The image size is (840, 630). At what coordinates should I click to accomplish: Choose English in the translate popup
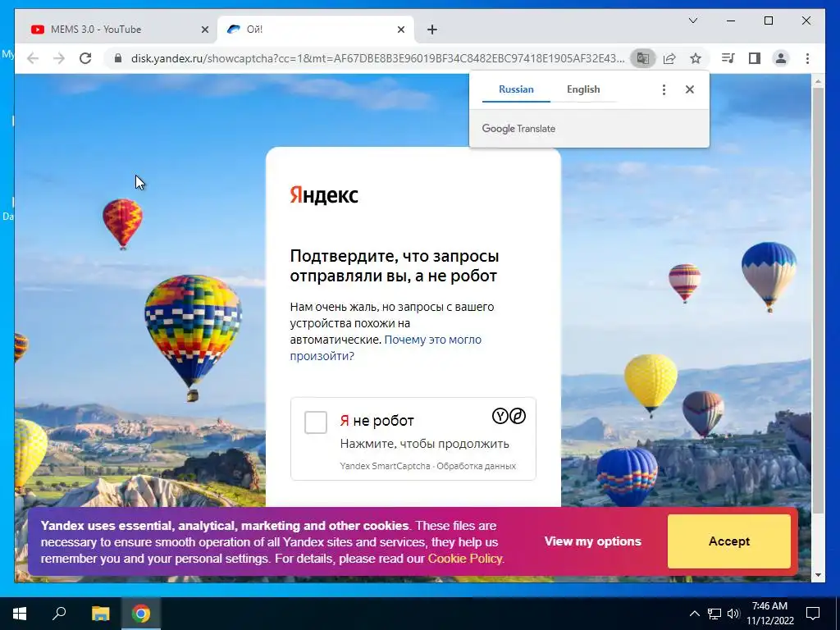583,89
